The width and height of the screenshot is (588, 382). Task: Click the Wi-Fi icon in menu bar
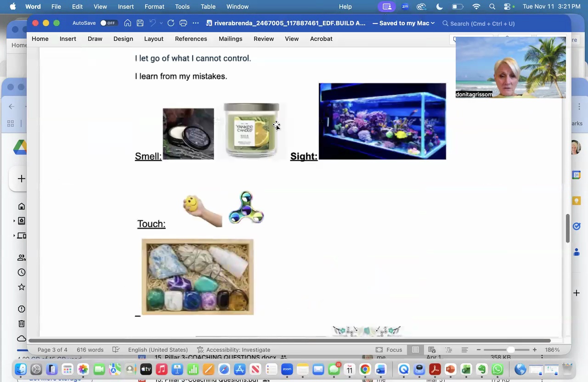[x=476, y=6]
